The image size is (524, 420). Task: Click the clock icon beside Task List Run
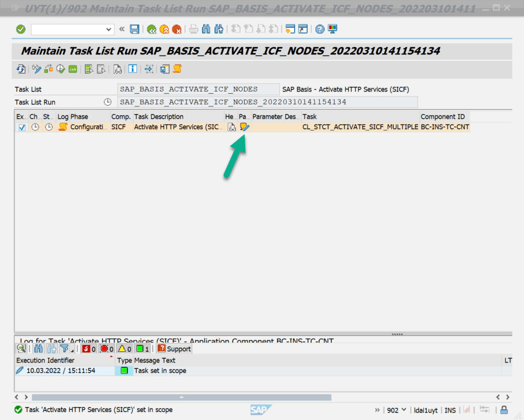click(108, 102)
